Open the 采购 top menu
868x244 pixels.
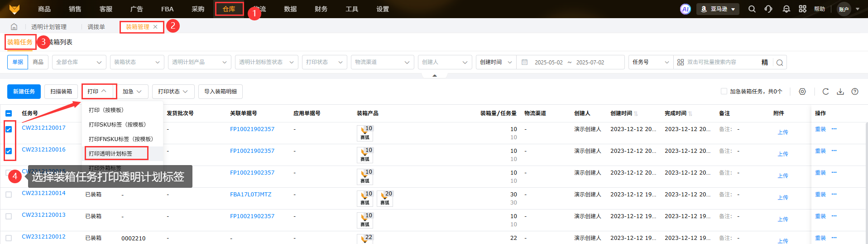(198, 9)
